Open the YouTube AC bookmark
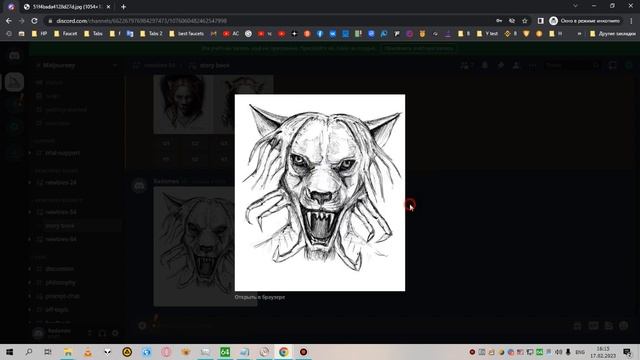 tap(231, 34)
